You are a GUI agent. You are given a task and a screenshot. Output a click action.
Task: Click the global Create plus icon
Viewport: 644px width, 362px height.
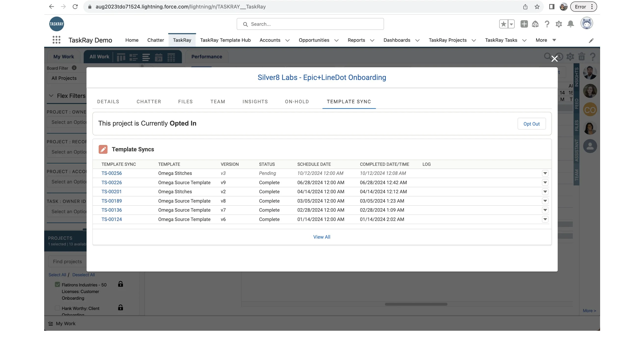coord(524,24)
